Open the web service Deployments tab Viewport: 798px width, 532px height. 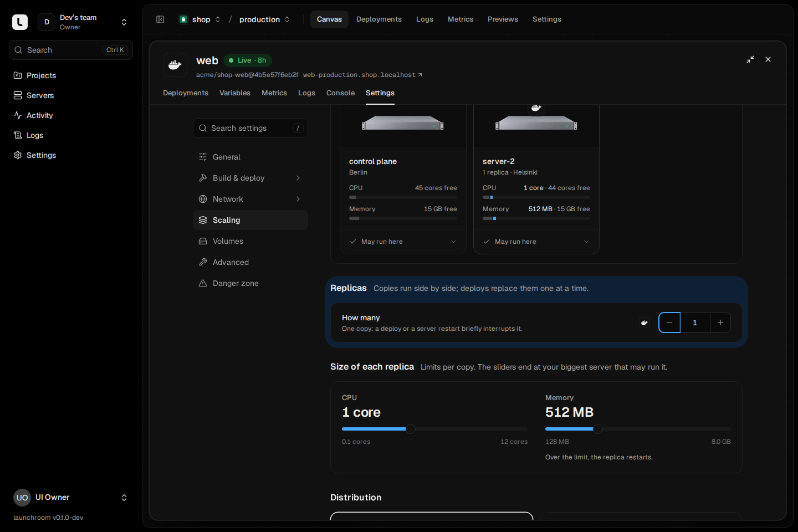[186, 93]
